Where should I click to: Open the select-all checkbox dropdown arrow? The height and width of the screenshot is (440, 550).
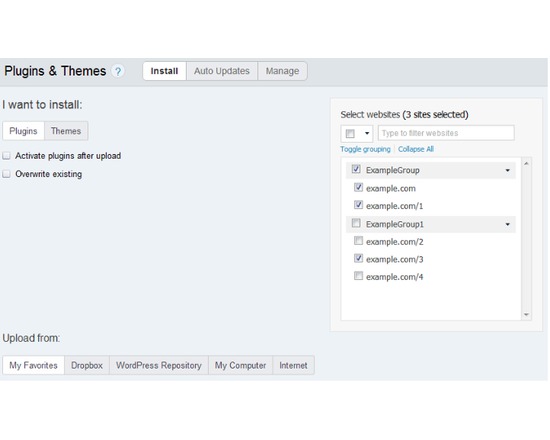pos(367,133)
